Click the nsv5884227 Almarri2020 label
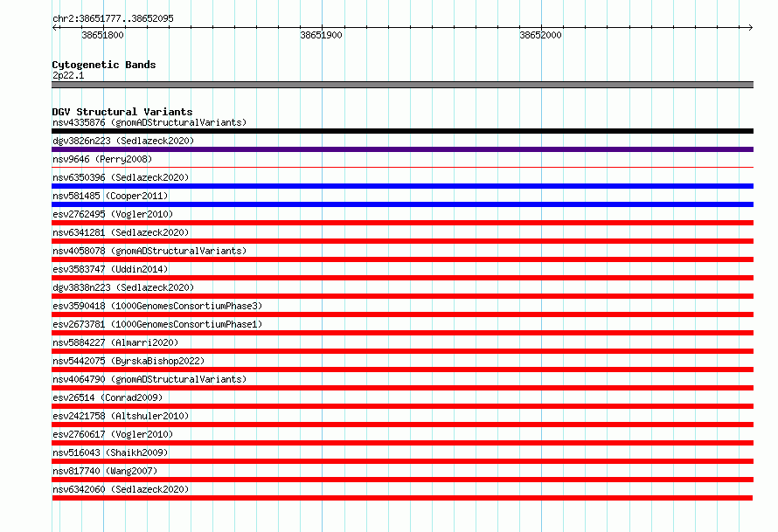The height and width of the screenshot is (532, 778). coord(115,342)
